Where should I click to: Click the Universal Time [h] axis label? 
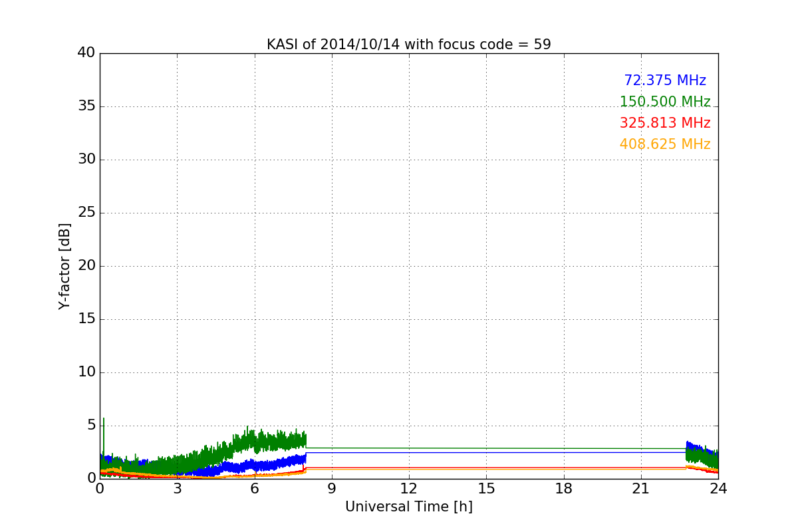408,507
